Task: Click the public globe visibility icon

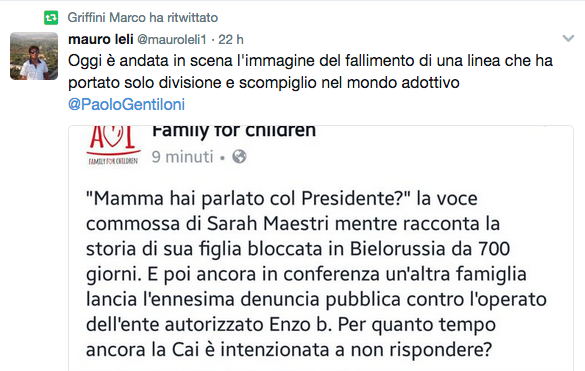Action: 239,157
